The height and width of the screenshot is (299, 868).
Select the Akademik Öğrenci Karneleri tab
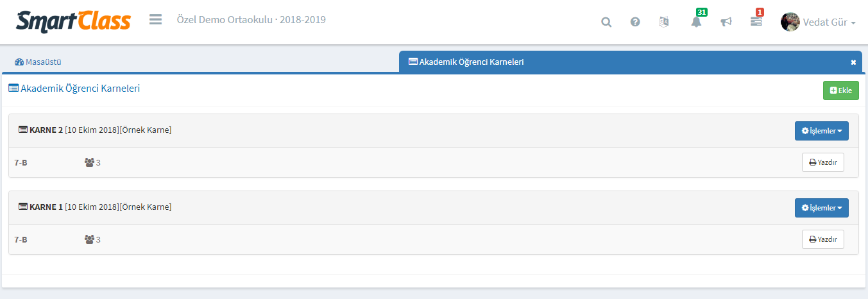tap(472, 62)
